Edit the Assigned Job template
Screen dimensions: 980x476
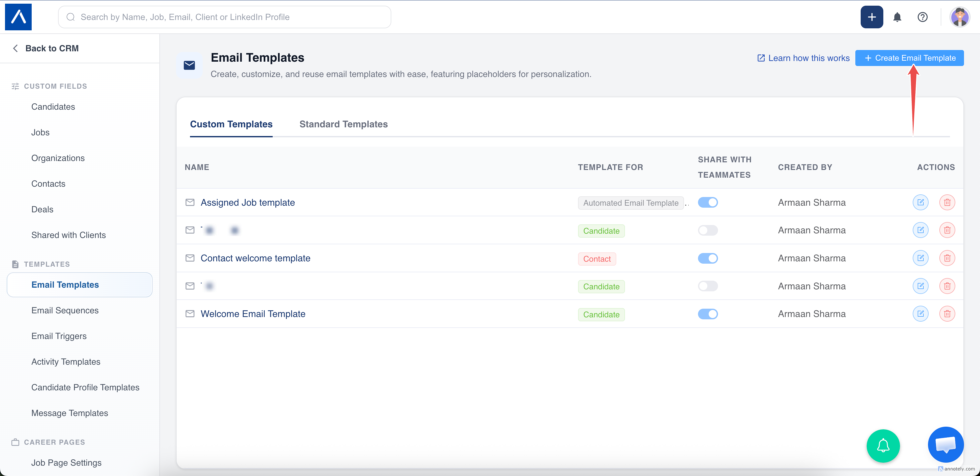click(x=920, y=202)
